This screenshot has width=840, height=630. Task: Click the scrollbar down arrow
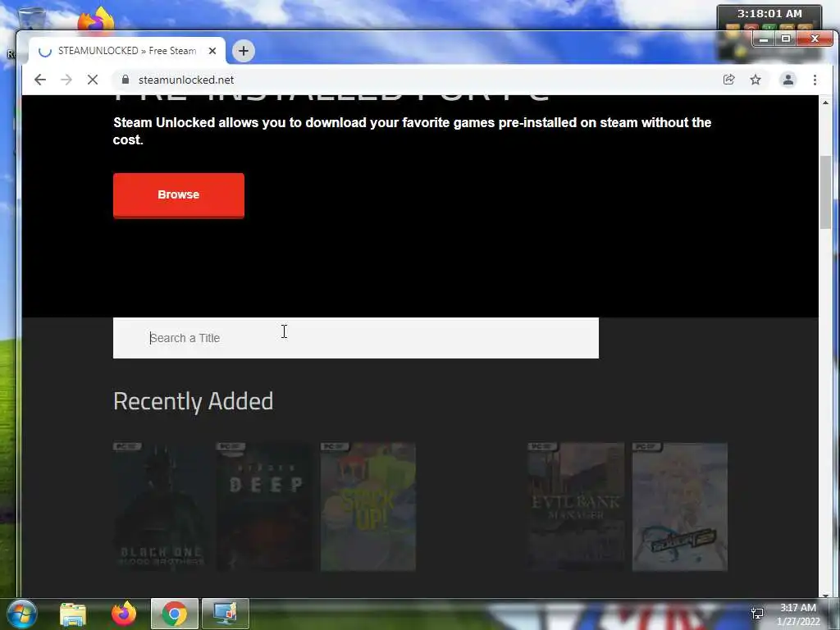tap(825, 595)
